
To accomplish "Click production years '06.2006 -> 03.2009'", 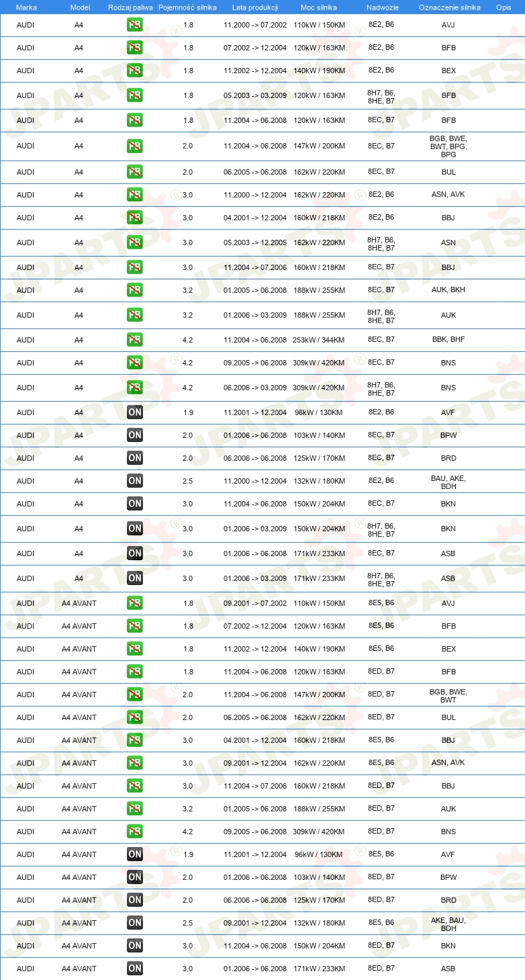I will click(x=255, y=388).
